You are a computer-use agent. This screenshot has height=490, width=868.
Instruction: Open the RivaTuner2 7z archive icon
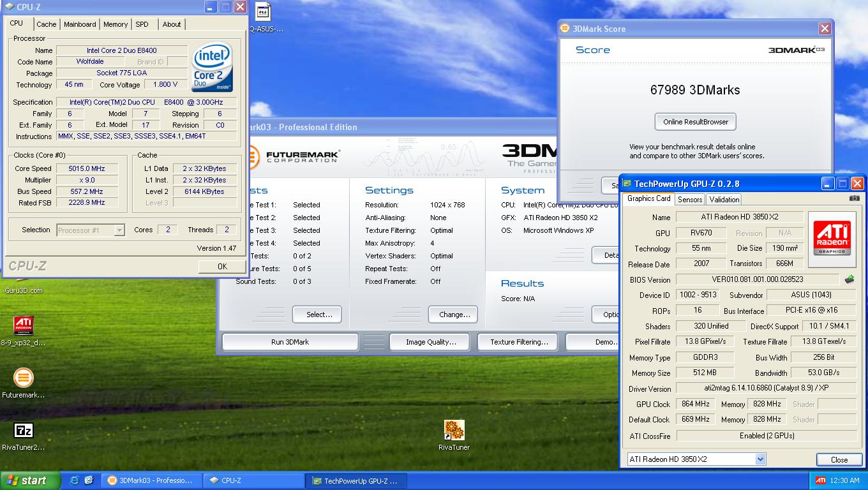(24, 430)
